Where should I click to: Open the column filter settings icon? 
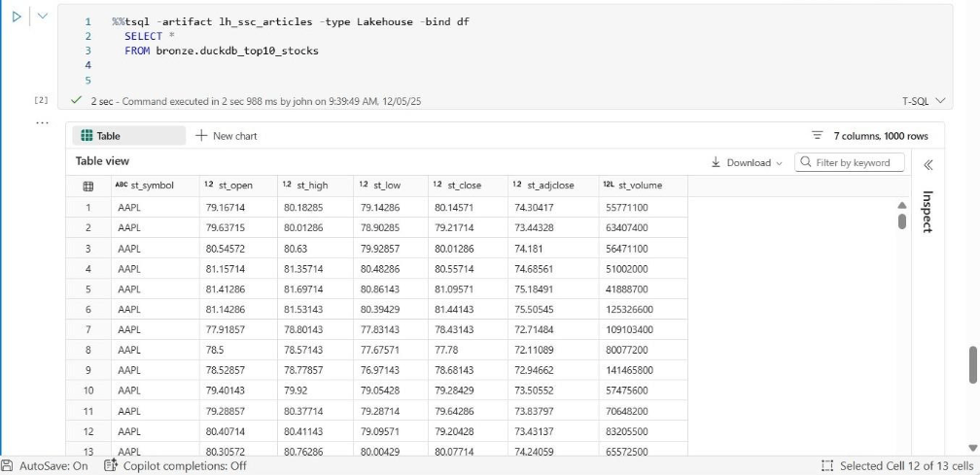[817, 136]
